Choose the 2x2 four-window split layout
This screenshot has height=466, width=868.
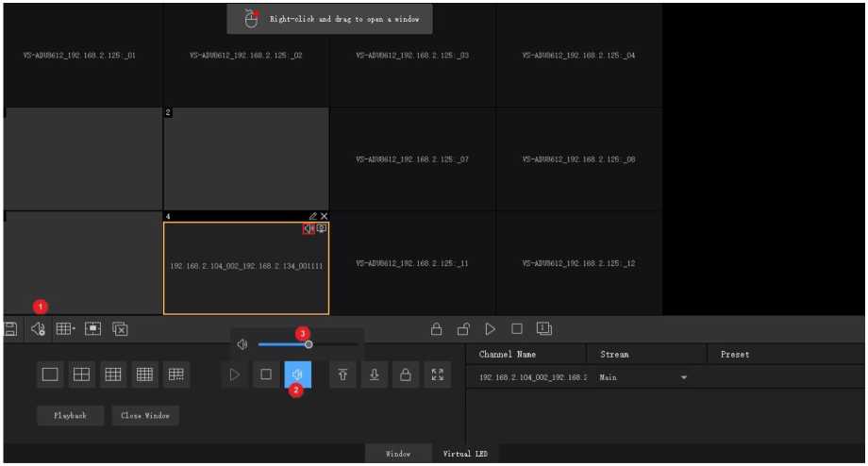(x=82, y=374)
